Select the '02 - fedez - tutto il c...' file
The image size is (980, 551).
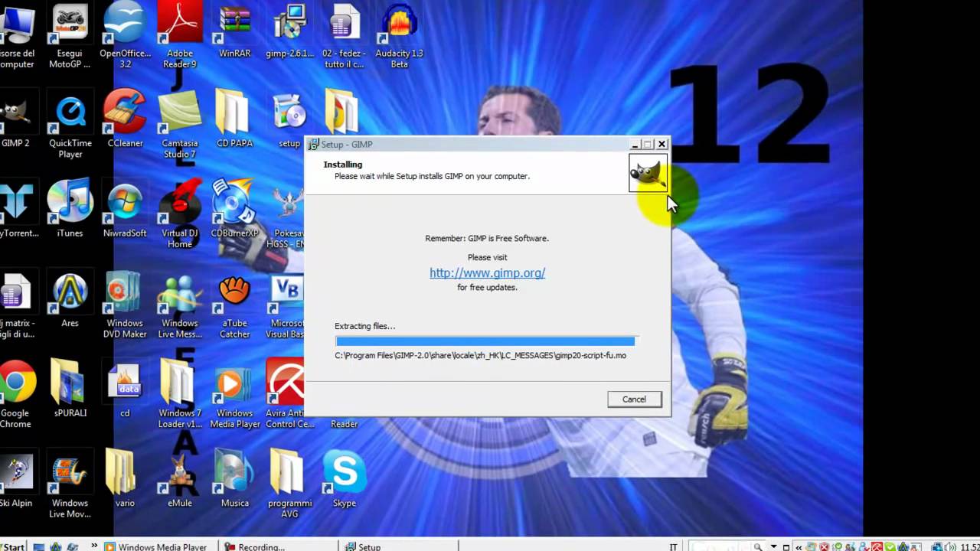[x=345, y=36]
